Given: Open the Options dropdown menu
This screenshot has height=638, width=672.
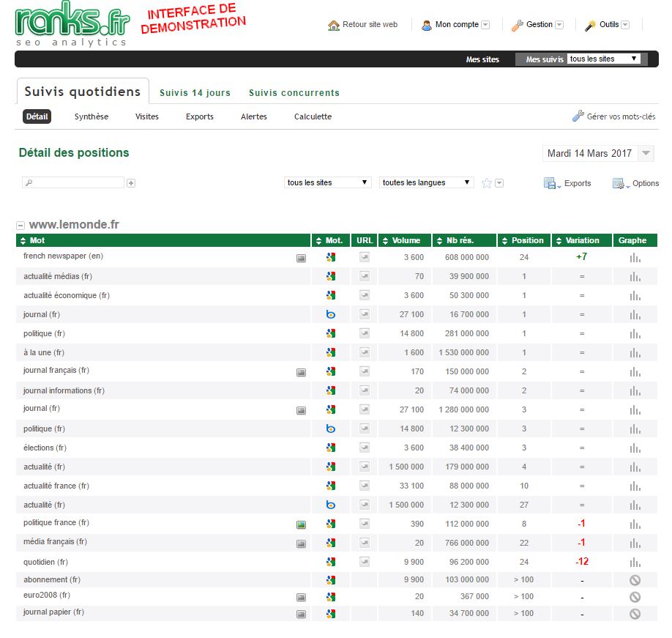Looking at the screenshot, I should coord(636,183).
